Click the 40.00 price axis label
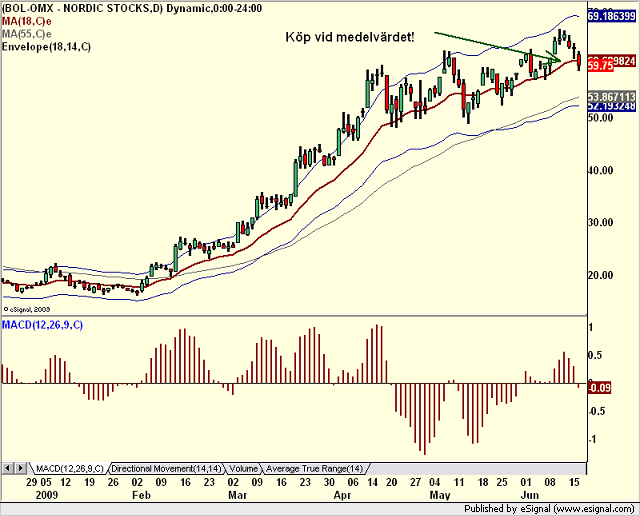The width and height of the screenshot is (640, 516). coord(601,170)
